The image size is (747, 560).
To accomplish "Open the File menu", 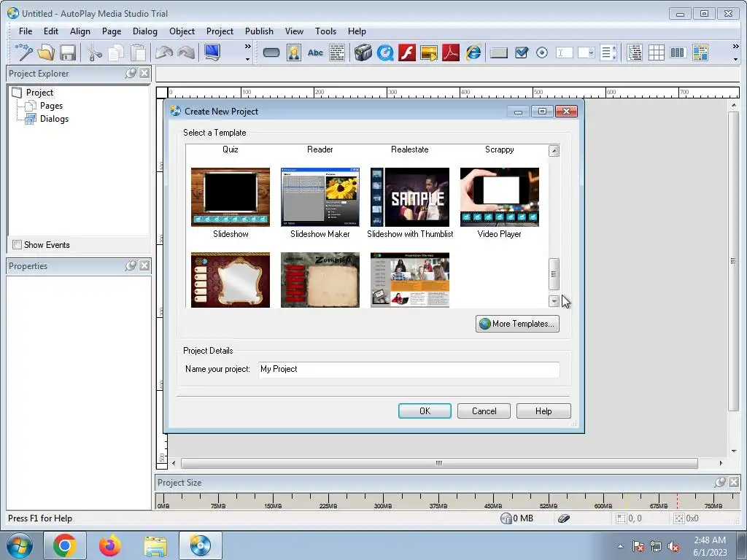I will 26,31.
